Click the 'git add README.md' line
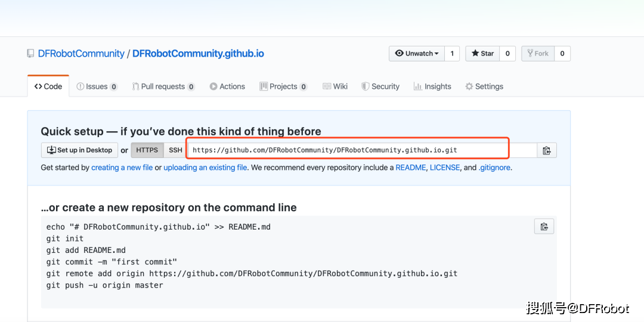Image resolution: width=644 pixels, height=322 pixels. point(86,250)
